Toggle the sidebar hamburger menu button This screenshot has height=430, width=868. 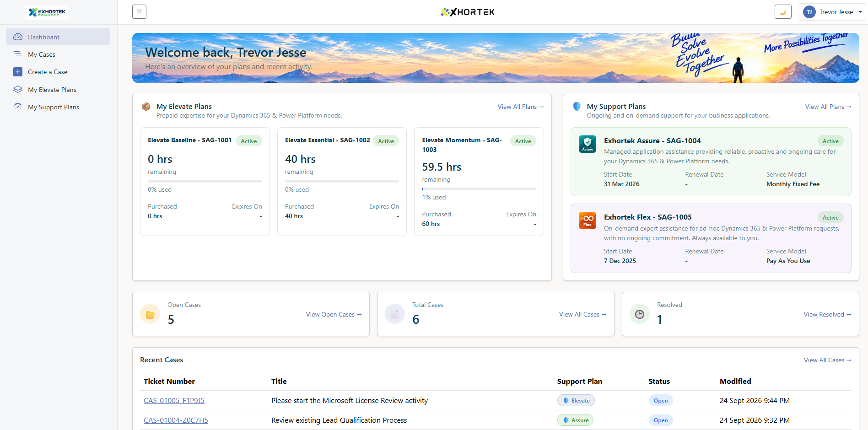[139, 12]
